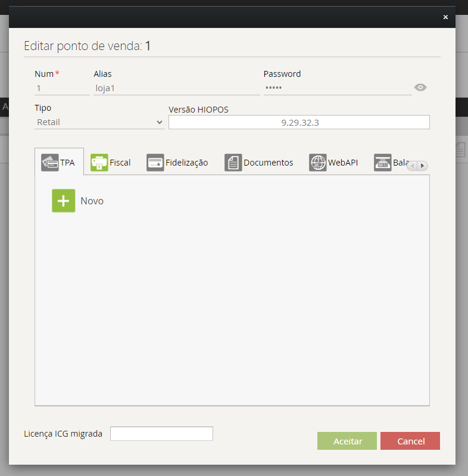The height and width of the screenshot is (476, 468).
Task: Click the Versão HIOPOS 9.29.32.3 field
Action: tap(299, 122)
